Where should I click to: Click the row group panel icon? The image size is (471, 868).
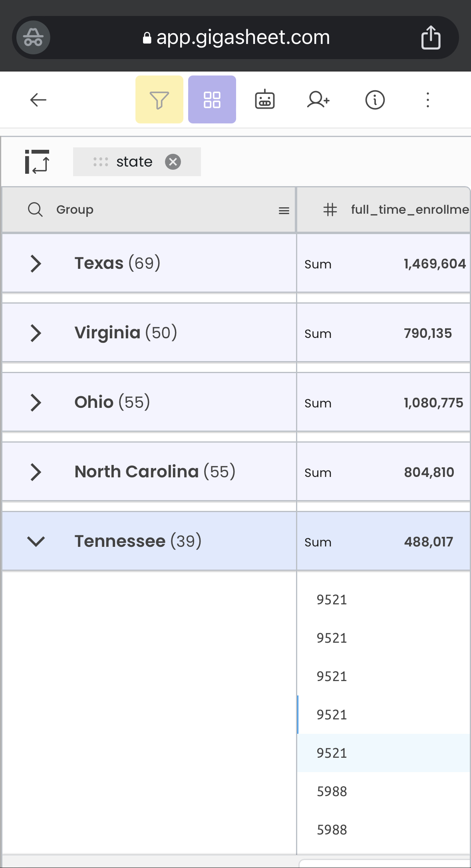coord(37,162)
